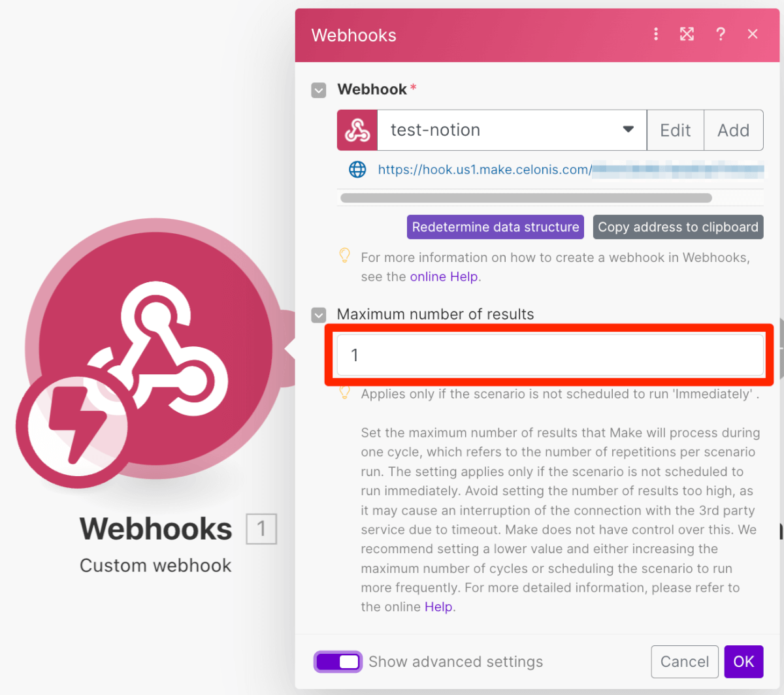Open help via the question mark icon
The image size is (784, 695).
(x=720, y=34)
